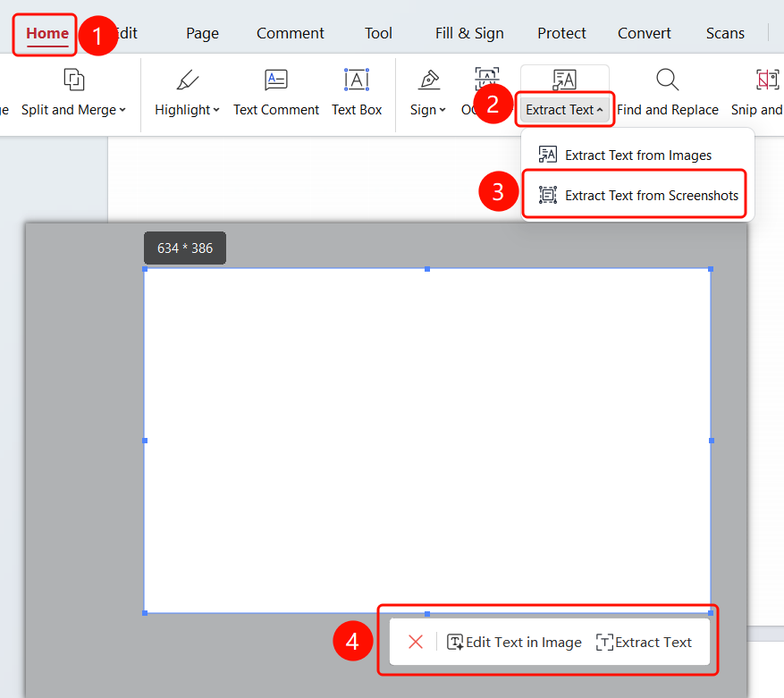Open the Convert tab
Image resolution: width=784 pixels, height=698 pixels.
click(x=644, y=33)
